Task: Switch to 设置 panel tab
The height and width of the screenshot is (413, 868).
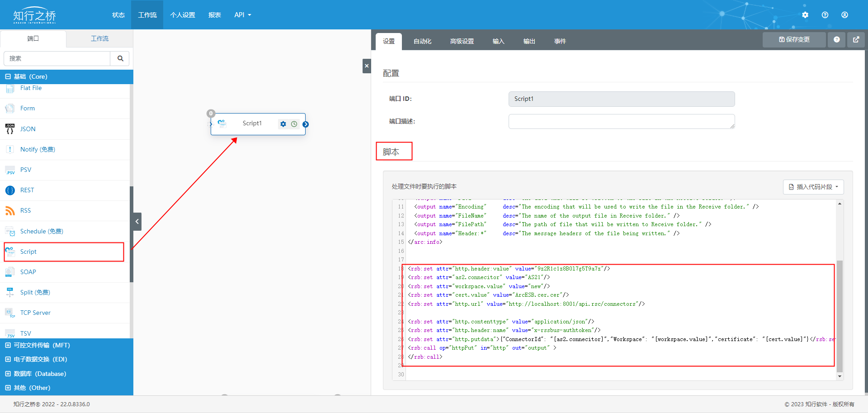Action: (389, 41)
